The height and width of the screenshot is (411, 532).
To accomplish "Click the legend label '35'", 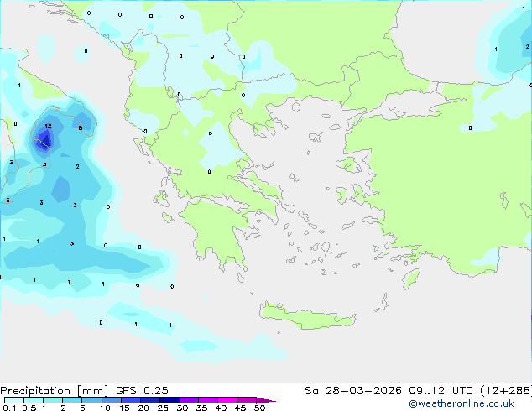I will pos(201,408).
